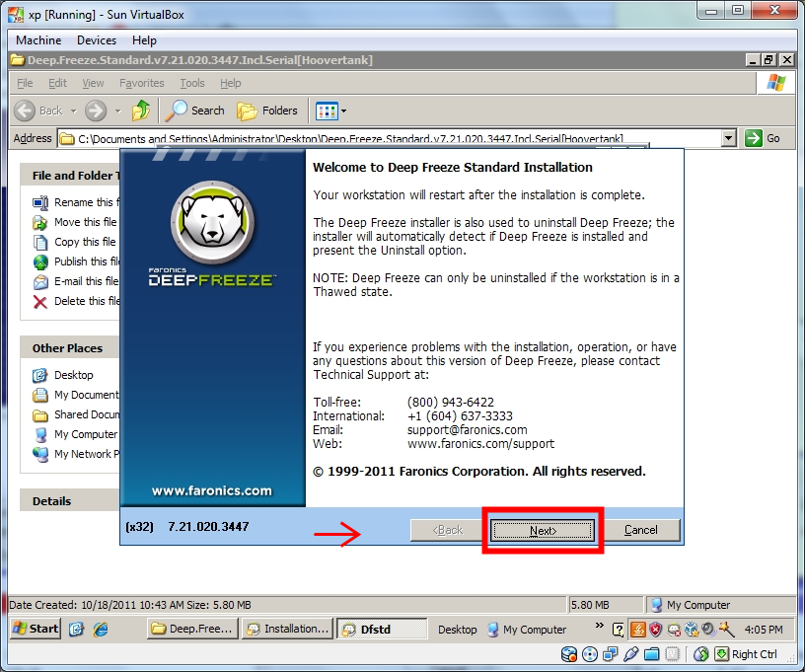Click the VirtualBox shared folder status icon
The image size is (805, 672).
(x=652, y=653)
